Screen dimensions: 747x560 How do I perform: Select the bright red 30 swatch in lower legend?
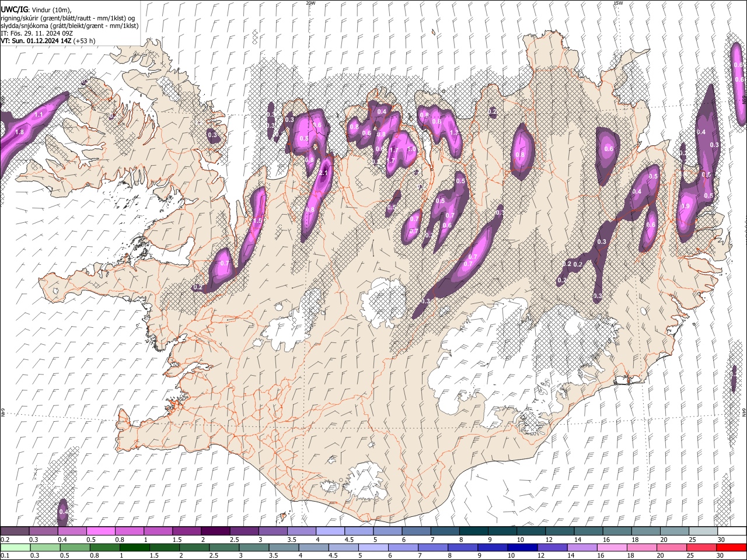coord(731,548)
